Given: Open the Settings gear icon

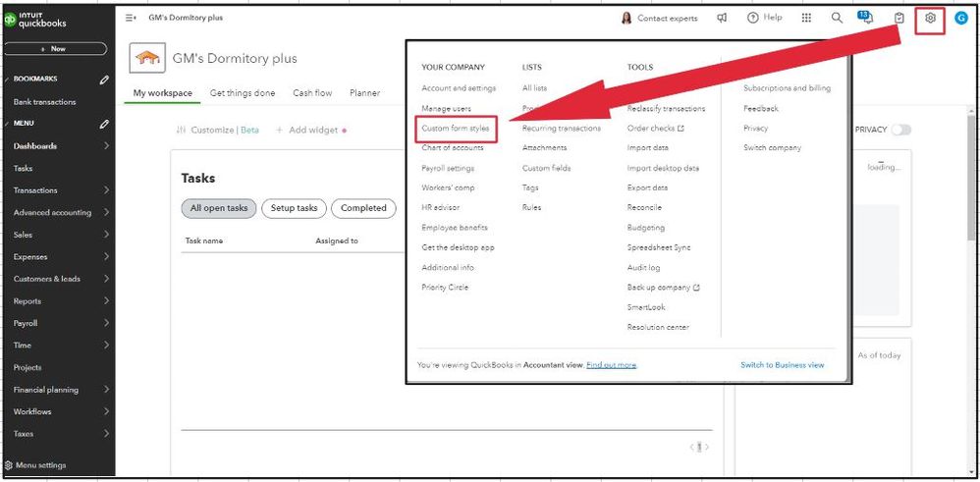Looking at the screenshot, I should (930, 18).
